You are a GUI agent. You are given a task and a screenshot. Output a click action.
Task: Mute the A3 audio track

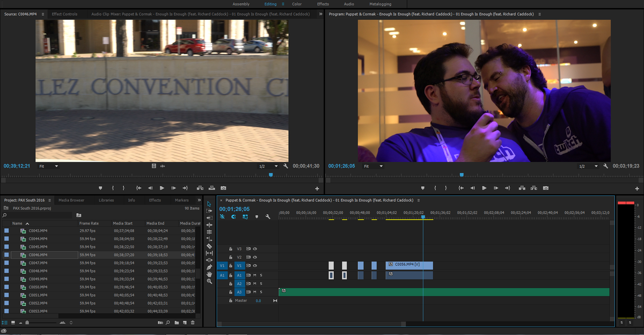(x=254, y=292)
